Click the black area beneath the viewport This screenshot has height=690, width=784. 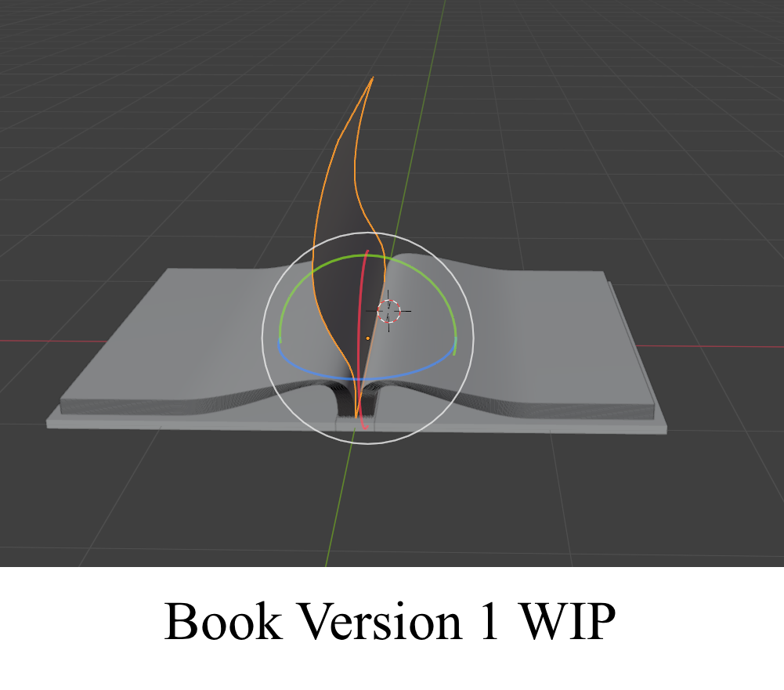[x=392, y=627]
